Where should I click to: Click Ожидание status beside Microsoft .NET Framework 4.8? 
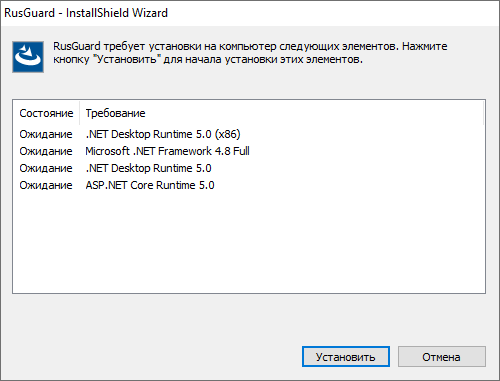click(46, 151)
